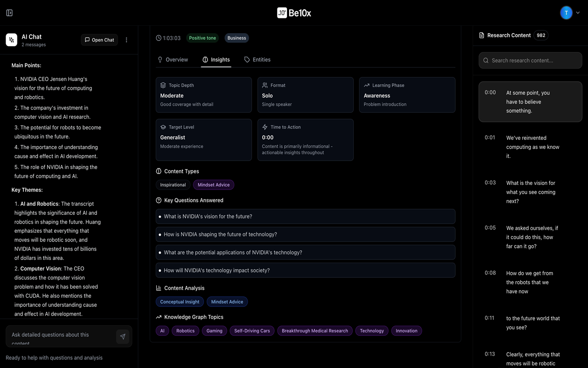Open question on NVIDIA shaping future technology

point(305,234)
